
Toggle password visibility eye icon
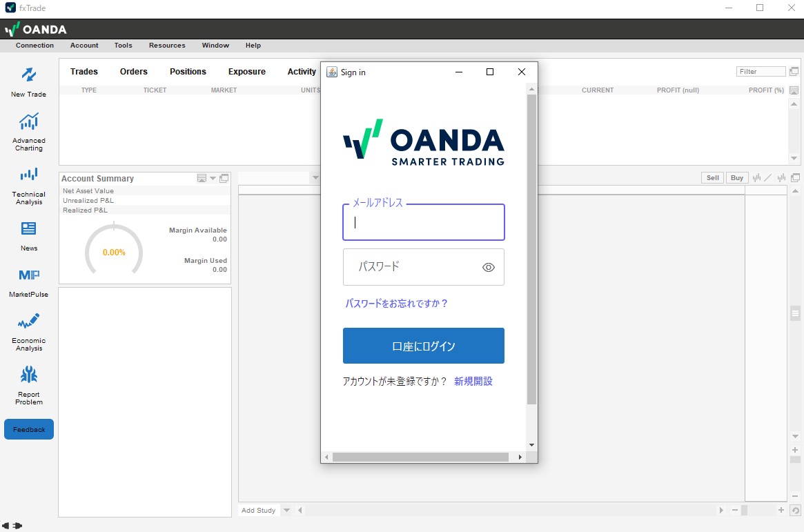pos(488,267)
